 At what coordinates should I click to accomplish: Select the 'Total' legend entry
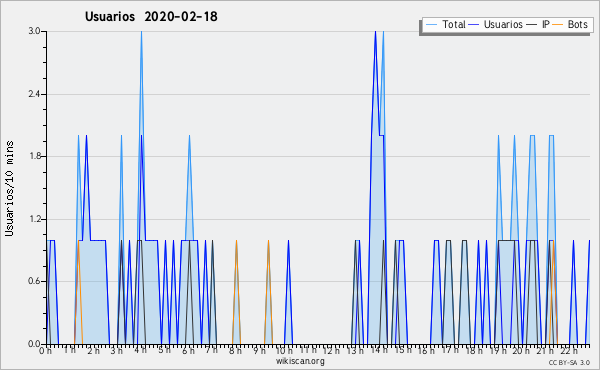[445, 24]
